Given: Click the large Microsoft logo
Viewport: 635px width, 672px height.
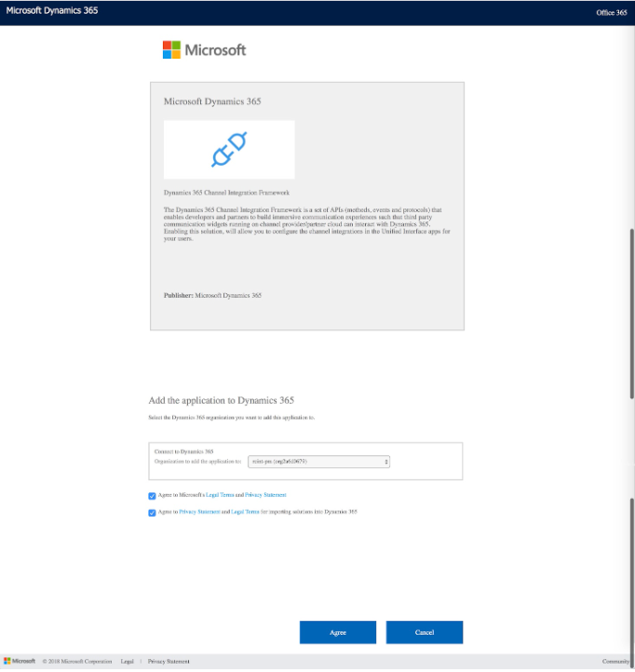Looking at the screenshot, I should pyautogui.click(x=205, y=50).
